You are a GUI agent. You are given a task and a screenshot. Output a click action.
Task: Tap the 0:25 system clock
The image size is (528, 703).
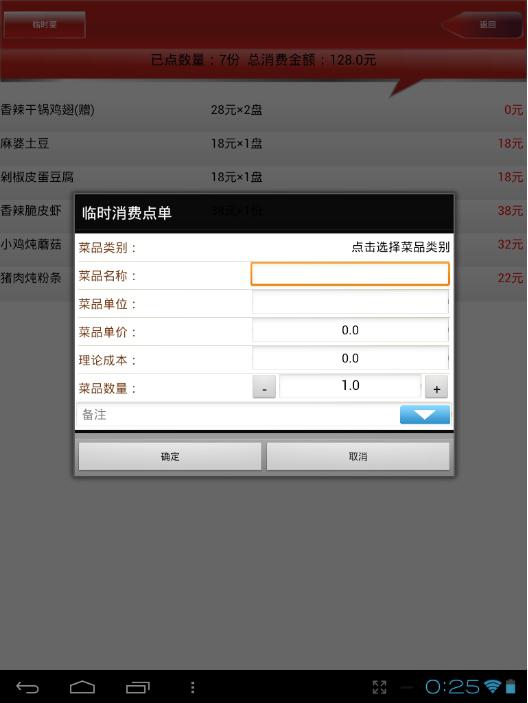point(452,686)
